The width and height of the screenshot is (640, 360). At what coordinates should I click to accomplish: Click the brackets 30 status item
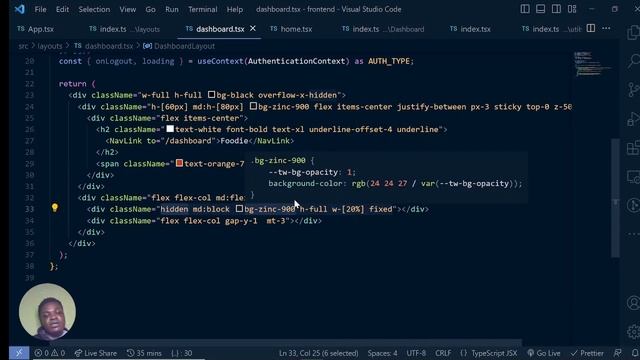point(182,353)
